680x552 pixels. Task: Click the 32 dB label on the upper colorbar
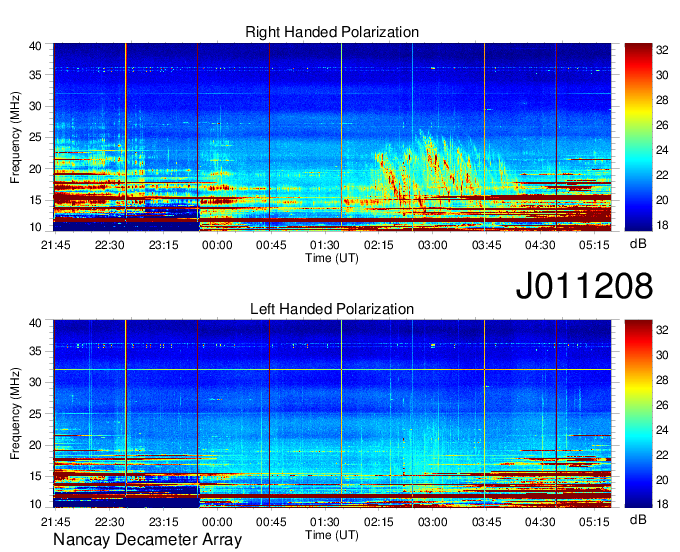[662, 50]
